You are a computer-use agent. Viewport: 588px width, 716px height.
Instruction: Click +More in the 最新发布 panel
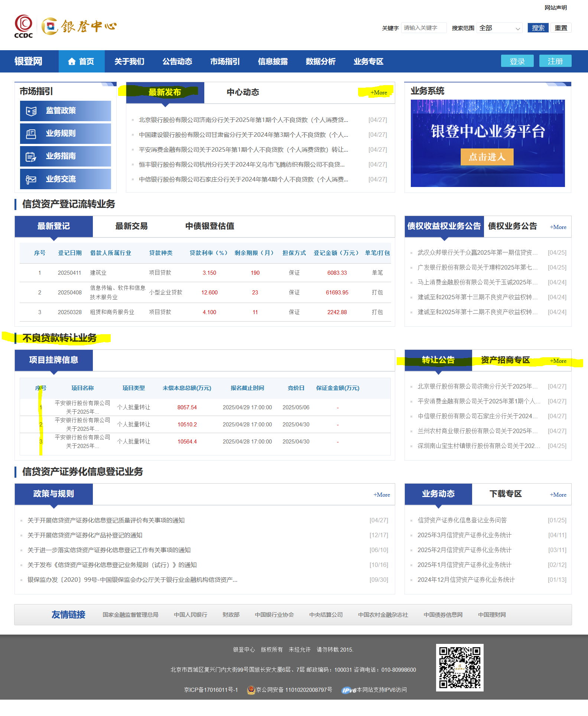(379, 93)
